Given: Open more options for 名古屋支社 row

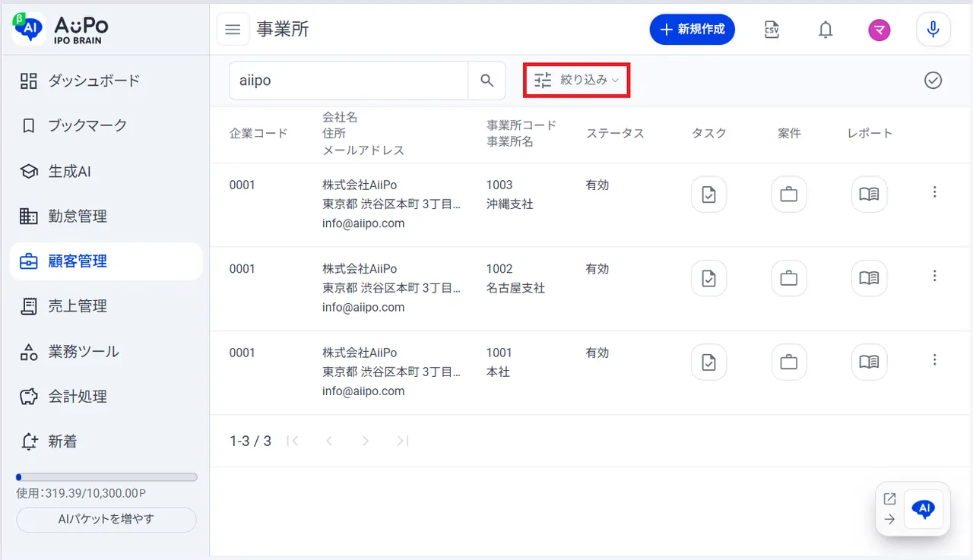Looking at the screenshot, I should 935,276.
